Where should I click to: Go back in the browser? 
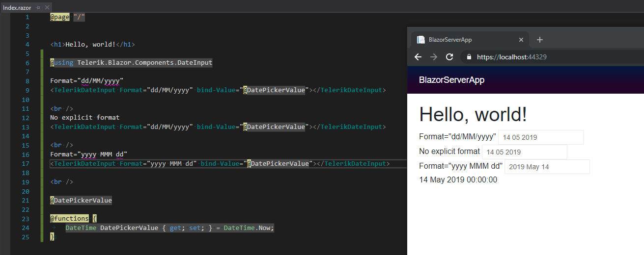click(418, 57)
